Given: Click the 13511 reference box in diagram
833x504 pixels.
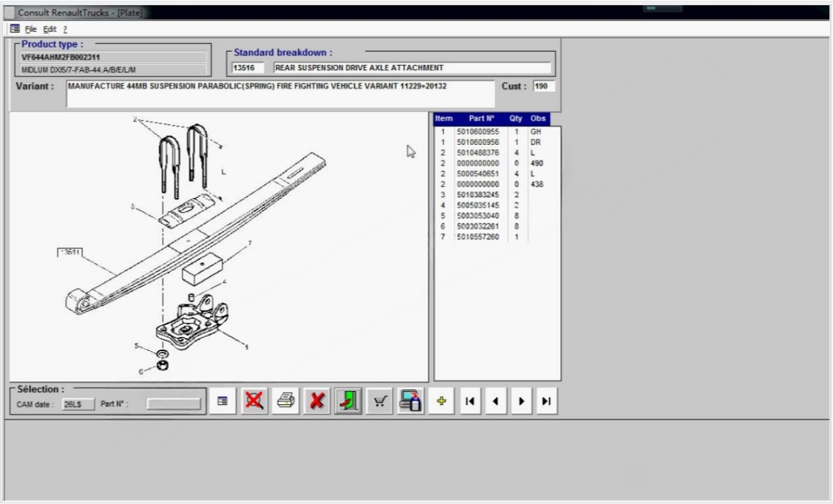Looking at the screenshot, I should point(69,252).
